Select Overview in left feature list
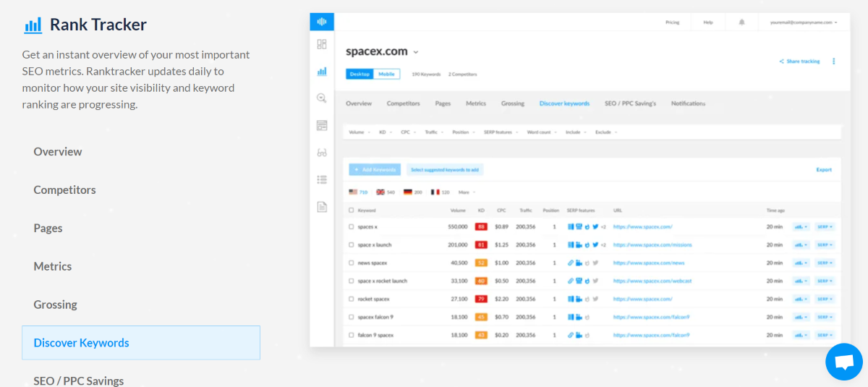868x387 pixels. pyautogui.click(x=58, y=151)
